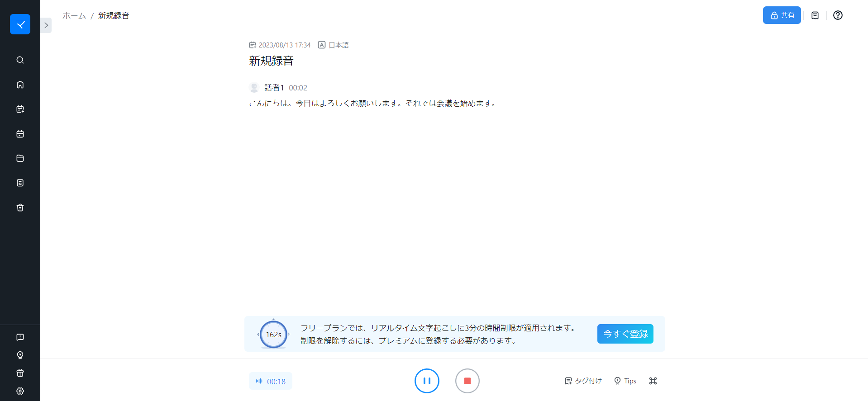This screenshot has height=401, width=868.
Task: Go to ホーム in the breadcrumb
Action: [x=74, y=16]
